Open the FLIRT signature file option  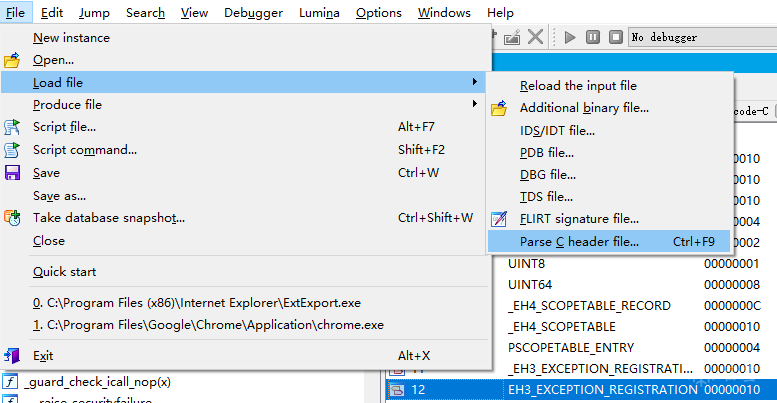pyautogui.click(x=579, y=218)
